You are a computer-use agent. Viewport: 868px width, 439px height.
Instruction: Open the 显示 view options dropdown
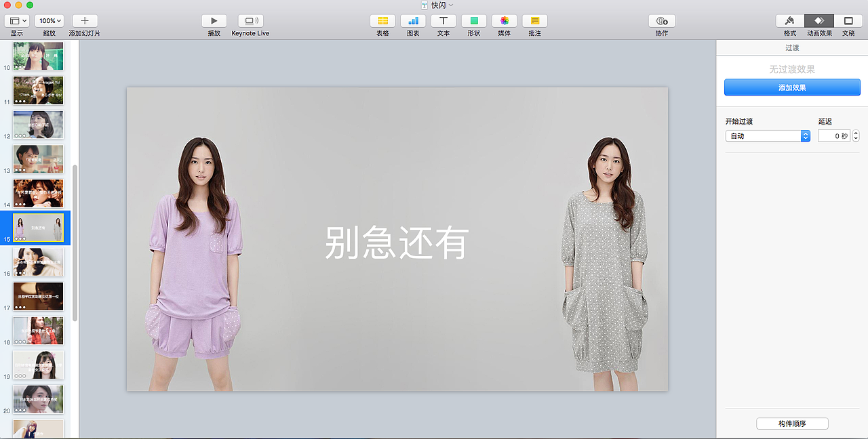click(16, 20)
